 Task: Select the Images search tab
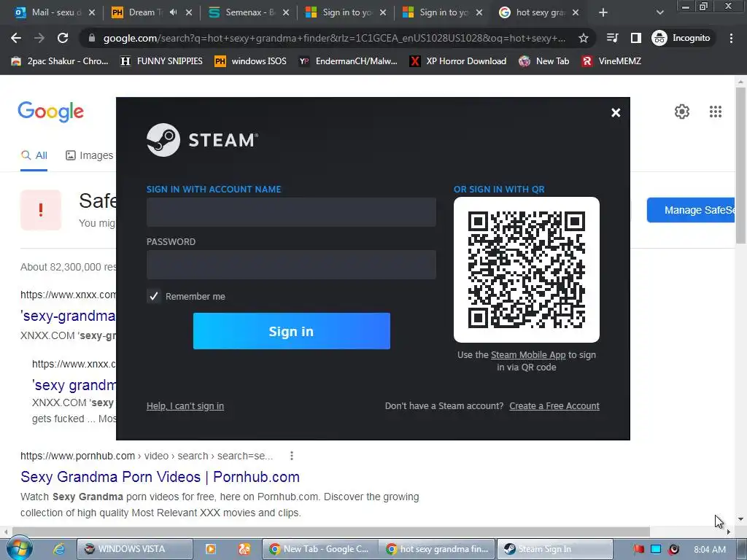[90, 155]
